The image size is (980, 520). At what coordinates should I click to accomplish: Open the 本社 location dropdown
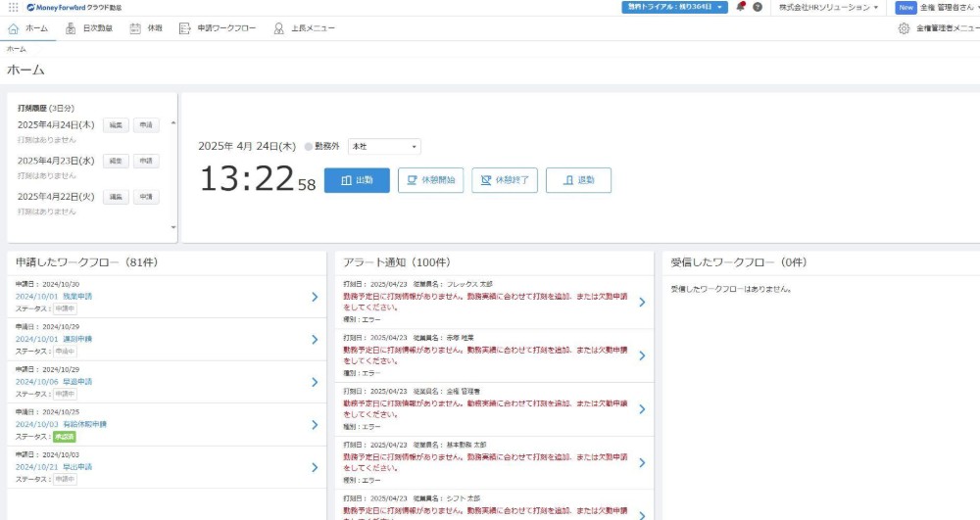pos(384,147)
